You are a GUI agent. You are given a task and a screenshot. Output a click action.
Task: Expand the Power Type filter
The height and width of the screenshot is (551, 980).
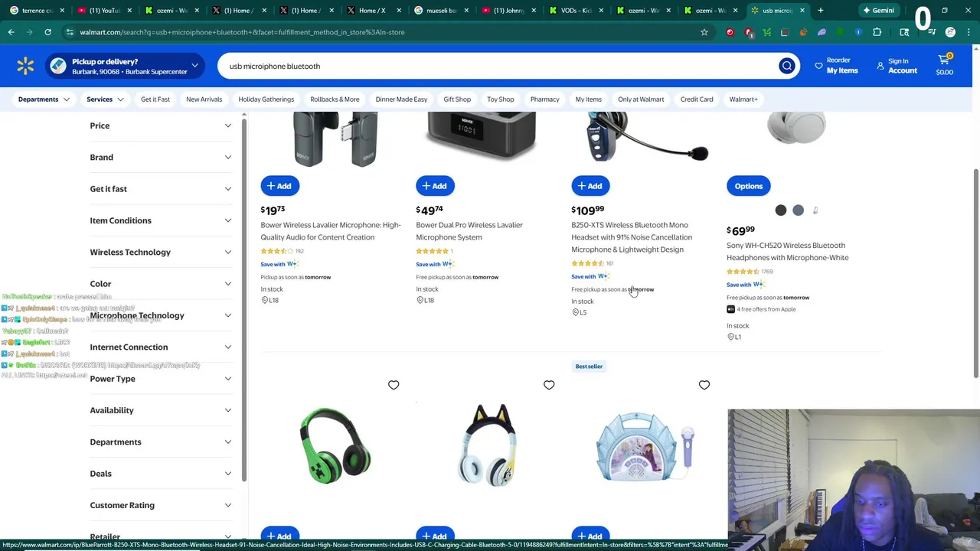(x=160, y=379)
